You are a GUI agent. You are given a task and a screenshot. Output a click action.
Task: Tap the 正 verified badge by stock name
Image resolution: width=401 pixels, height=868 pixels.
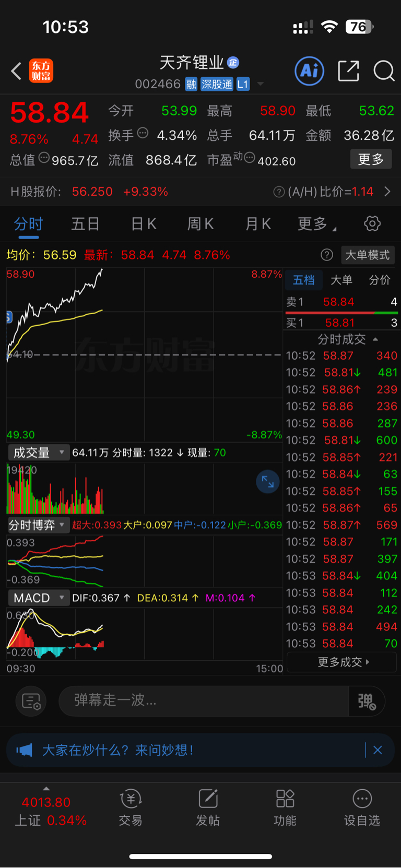pos(233,63)
